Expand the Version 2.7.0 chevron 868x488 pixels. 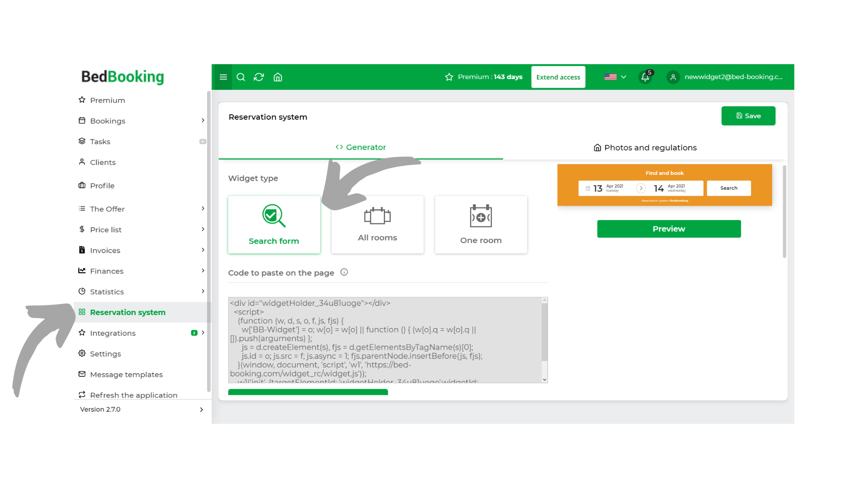(202, 410)
